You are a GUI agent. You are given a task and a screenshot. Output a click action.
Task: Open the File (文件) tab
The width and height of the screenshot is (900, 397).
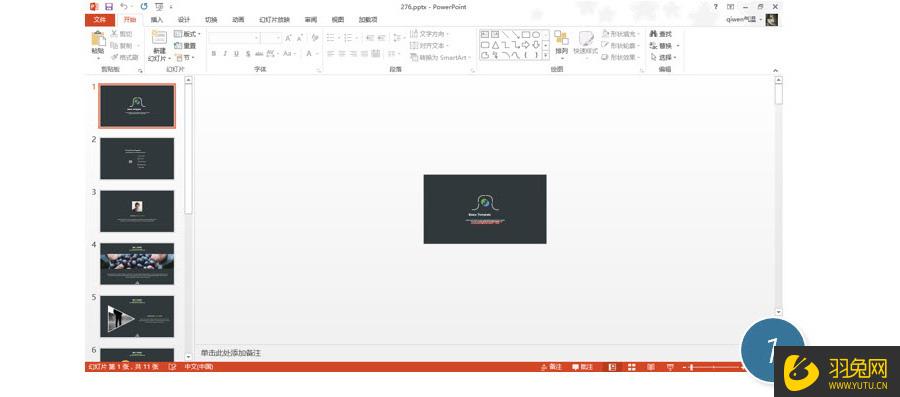click(100, 20)
